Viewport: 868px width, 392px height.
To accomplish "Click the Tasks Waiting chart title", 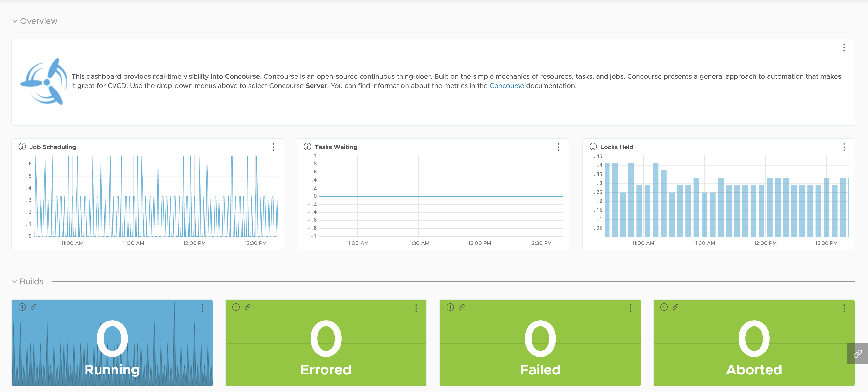I will (x=336, y=147).
